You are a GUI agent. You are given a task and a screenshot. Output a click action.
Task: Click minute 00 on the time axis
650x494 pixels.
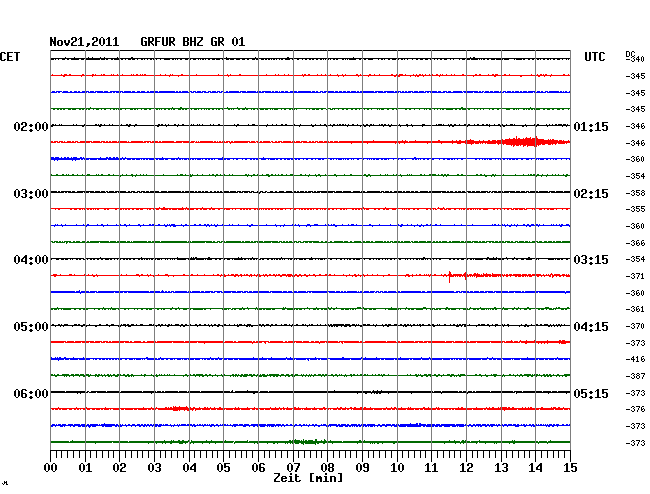click(51, 468)
